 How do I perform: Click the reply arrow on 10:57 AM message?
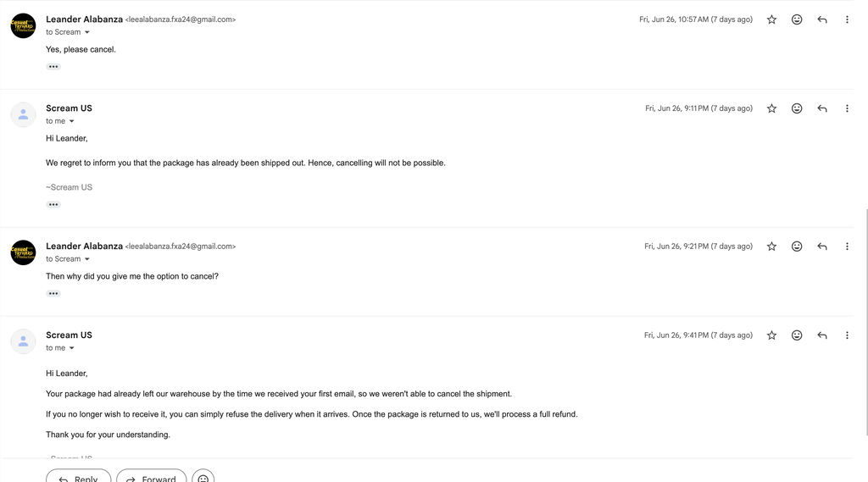[822, 19]
